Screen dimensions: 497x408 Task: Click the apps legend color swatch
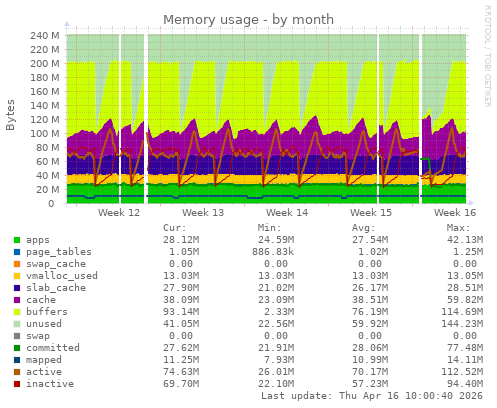17,240
